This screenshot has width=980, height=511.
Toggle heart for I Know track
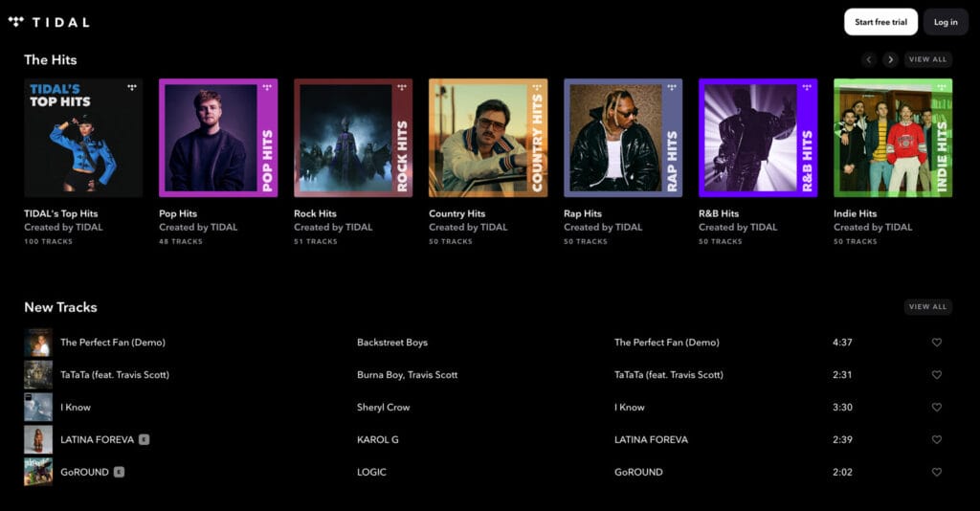[936, 408]
